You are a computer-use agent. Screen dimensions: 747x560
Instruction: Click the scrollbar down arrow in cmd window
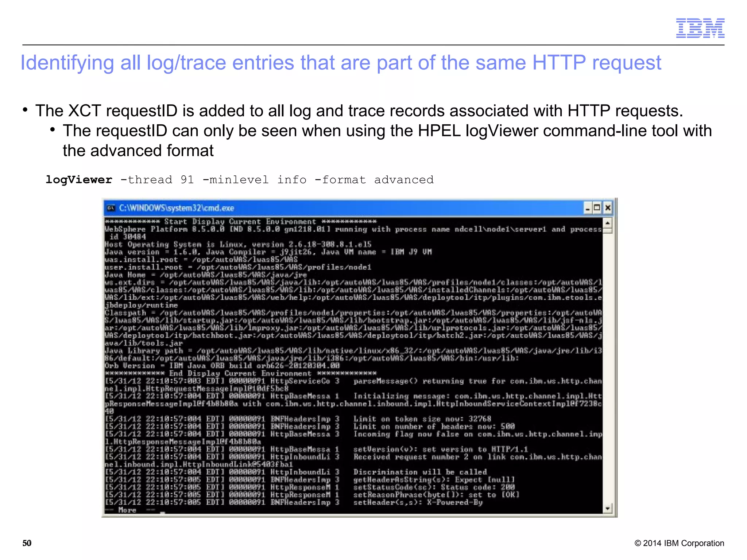(608, 508)
